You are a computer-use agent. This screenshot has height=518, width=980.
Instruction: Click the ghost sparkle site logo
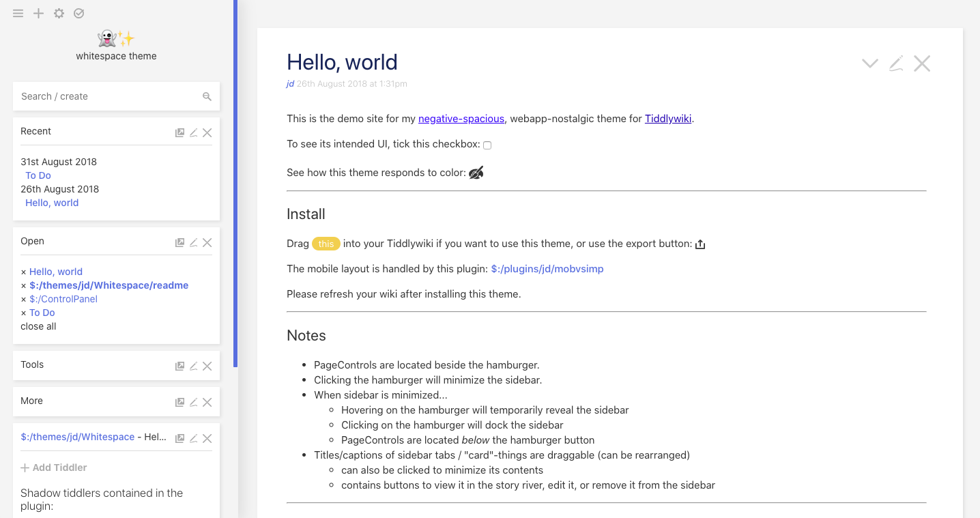coord(116,38)
